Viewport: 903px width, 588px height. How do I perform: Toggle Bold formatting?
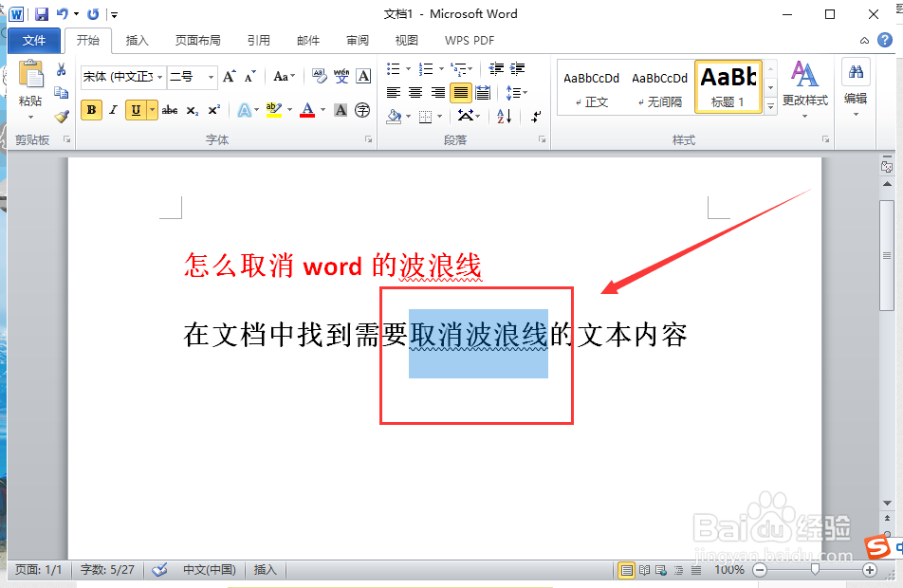click(92, 110)
